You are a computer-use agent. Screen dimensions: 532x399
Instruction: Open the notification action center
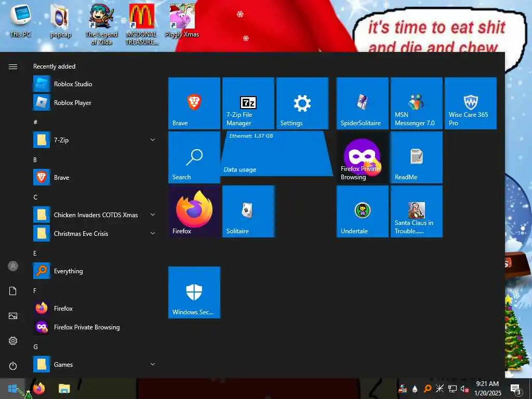point(515,389)
